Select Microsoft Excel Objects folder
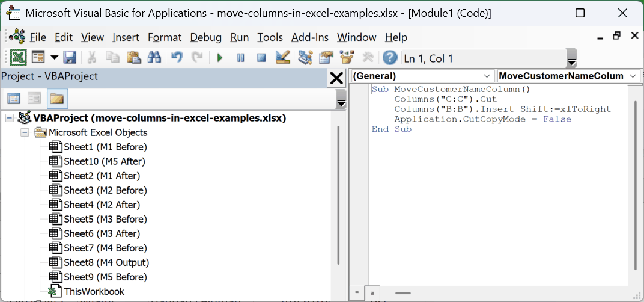 click(98, 132)
